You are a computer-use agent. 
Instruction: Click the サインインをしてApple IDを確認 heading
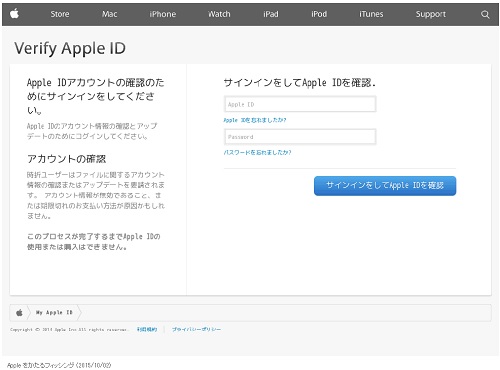tap(300, 83)
